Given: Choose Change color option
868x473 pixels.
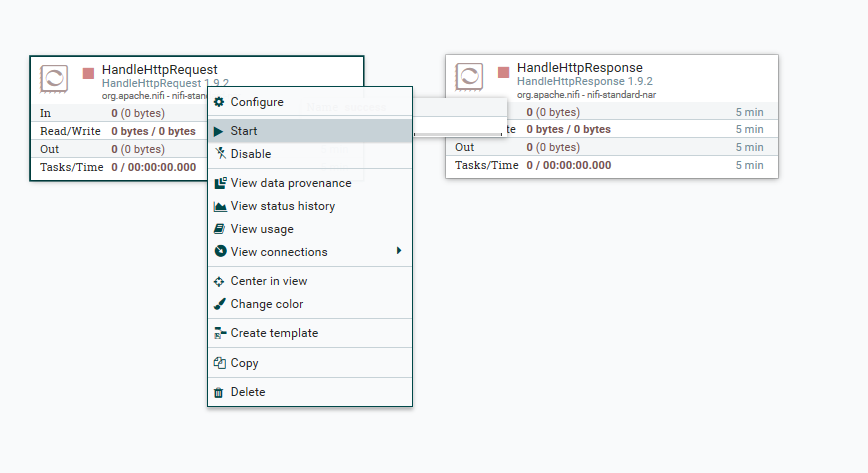Looking at the screenshot, I should (310, 304).
